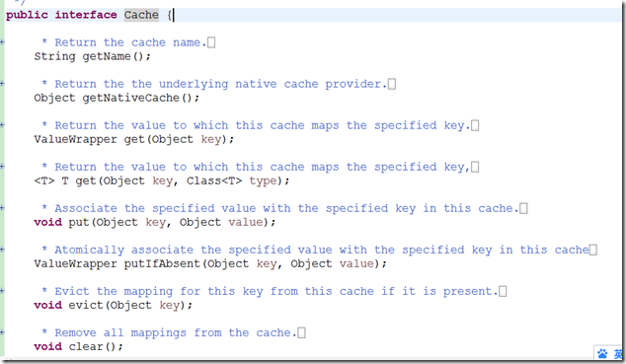Viewport: 626px width, 364px height.
Task: Click the highlighted Cache interface name
Action: point(141,15)
